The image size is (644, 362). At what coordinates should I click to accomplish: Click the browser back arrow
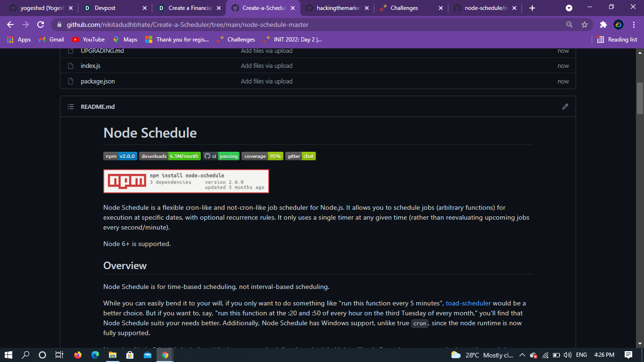point(10,25)
